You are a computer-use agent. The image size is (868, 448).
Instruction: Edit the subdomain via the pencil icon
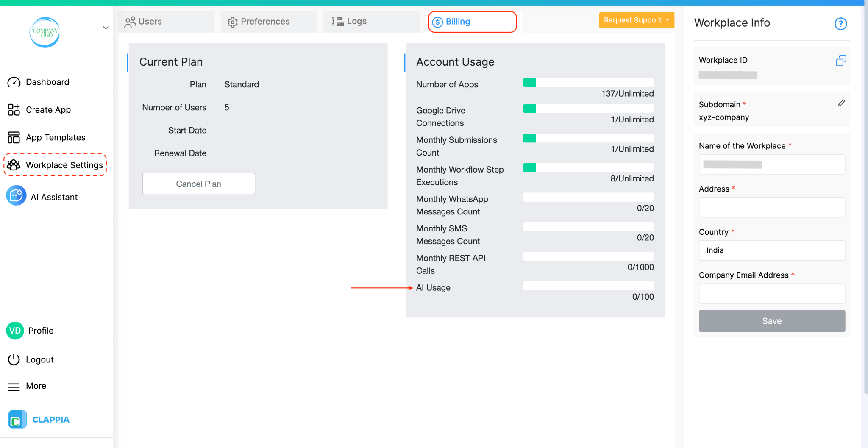click(x=841, y=103)
